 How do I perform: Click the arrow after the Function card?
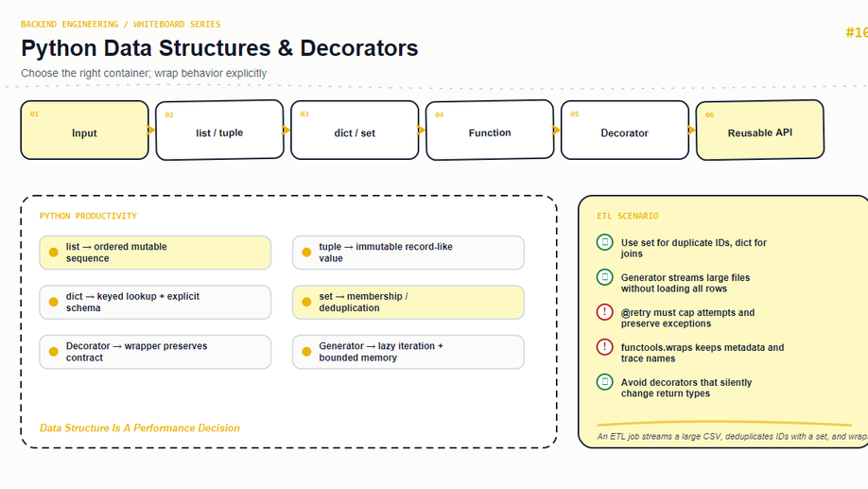pos(556,131)
